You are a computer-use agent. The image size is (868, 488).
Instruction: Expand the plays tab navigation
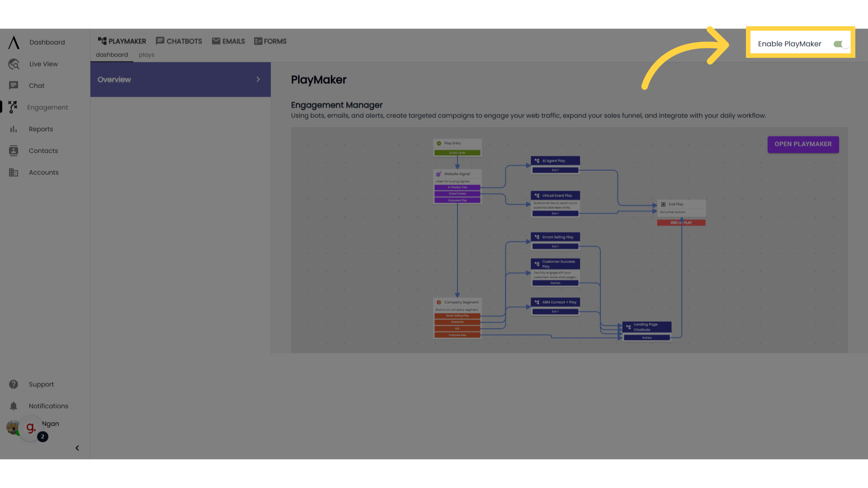(146, 55)
